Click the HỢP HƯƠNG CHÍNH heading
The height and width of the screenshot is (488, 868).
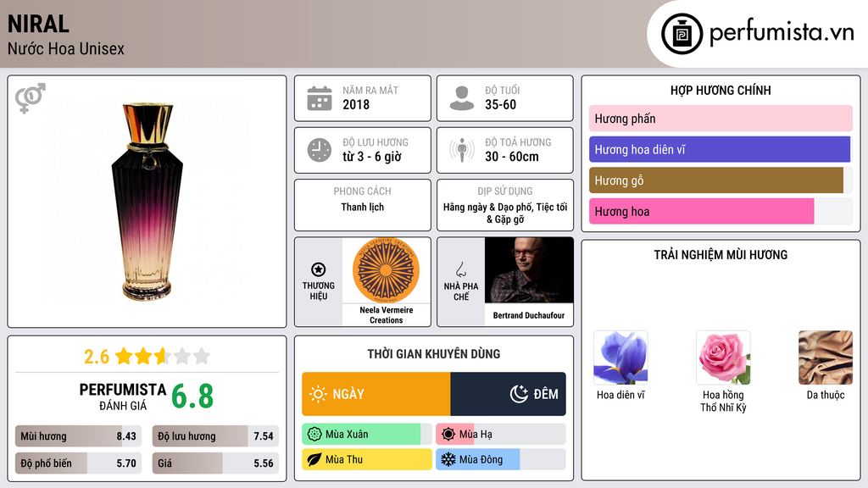[721, 90]
